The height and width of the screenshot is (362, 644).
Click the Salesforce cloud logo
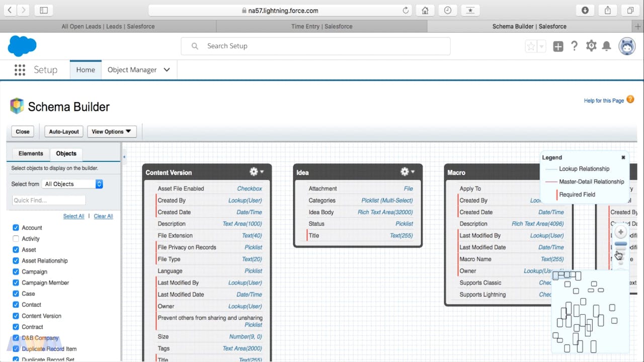point(22,46)
